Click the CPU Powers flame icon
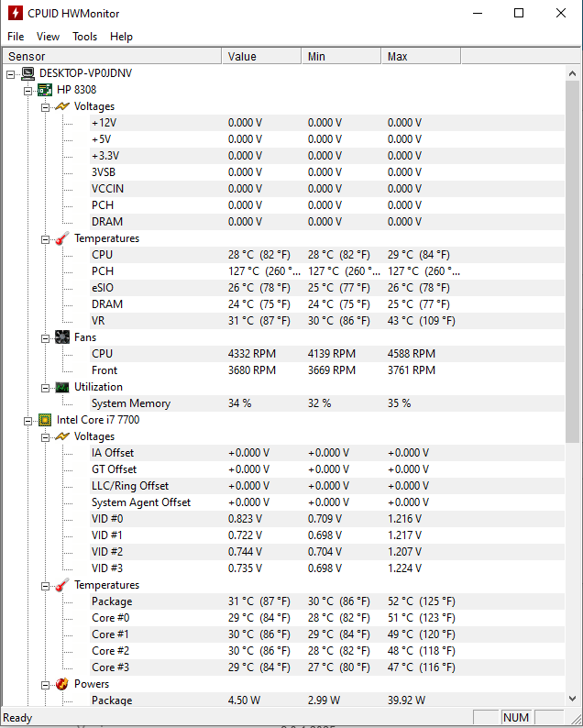This screenshot has width=583, height=728. (x=61, y=684)
